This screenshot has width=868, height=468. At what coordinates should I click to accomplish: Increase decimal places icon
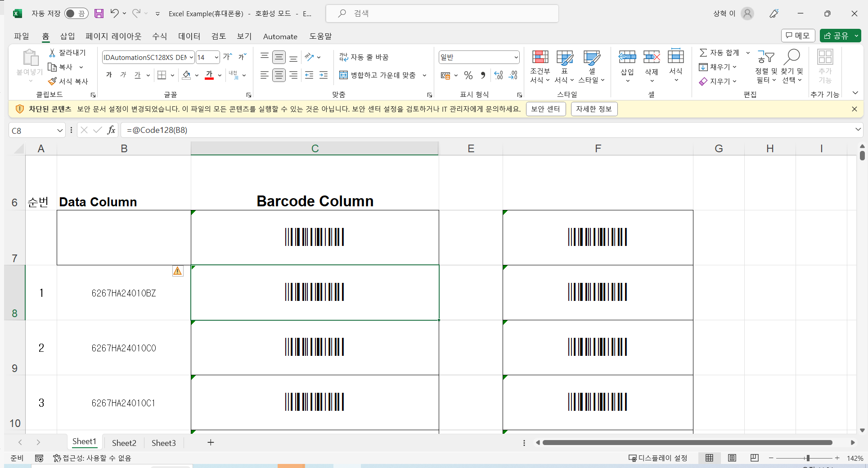499,75
